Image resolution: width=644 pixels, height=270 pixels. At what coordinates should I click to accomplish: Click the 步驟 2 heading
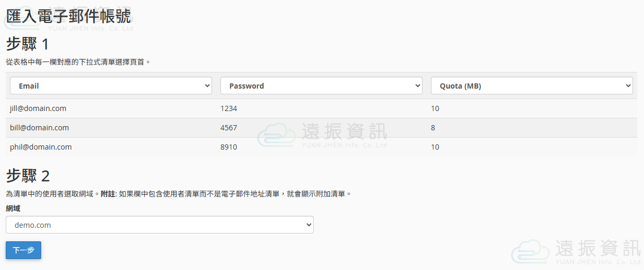coord(28,176)
